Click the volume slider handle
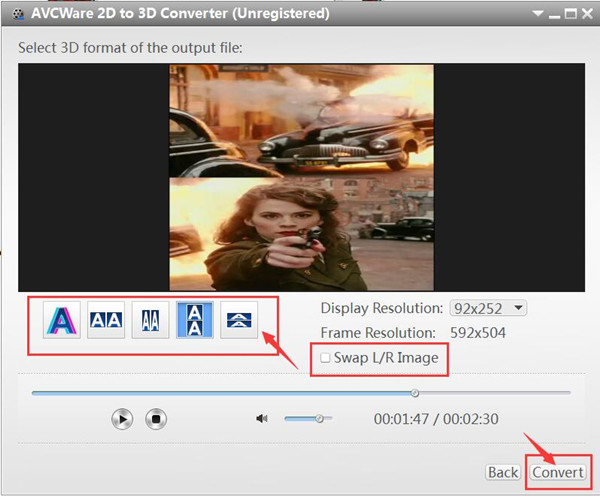600x496 pixels. pyautogui.click(x=320, y=419)
